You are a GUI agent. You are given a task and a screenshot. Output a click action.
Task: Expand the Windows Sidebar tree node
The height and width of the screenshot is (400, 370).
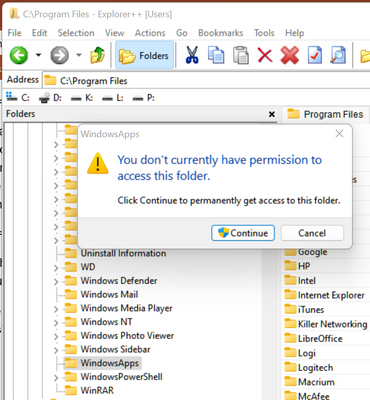(56, 350)
